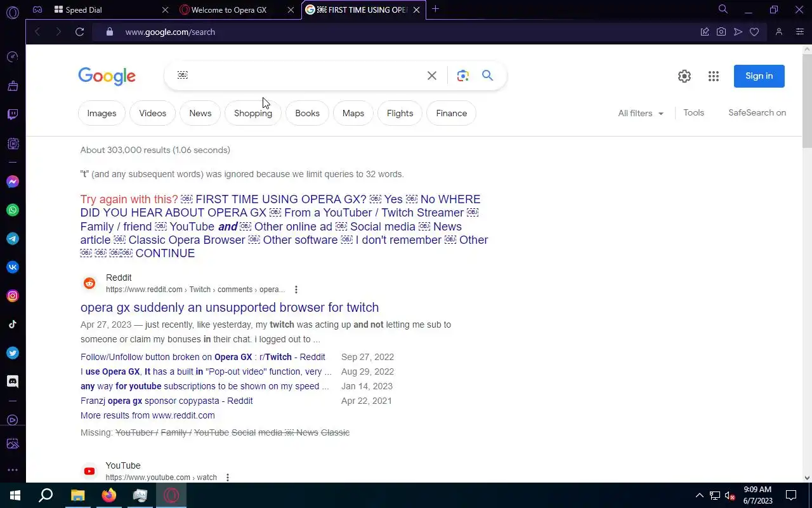Open the Twitch sidebar icon

click(x=13, y=114)
